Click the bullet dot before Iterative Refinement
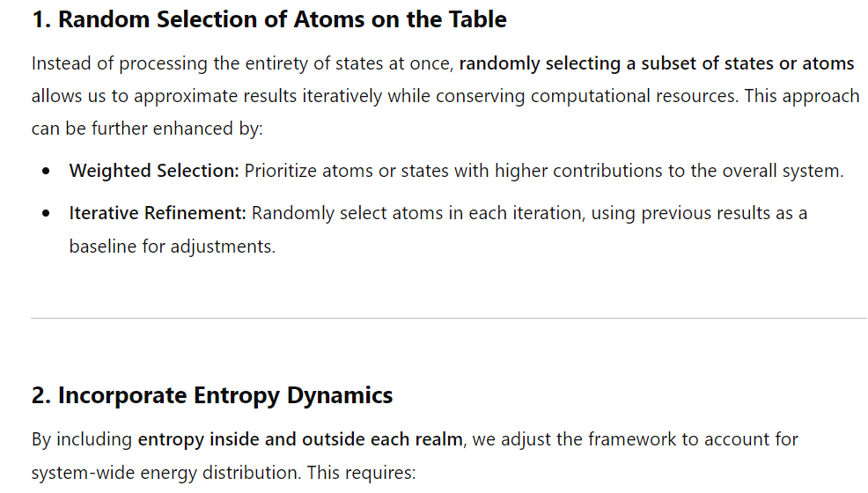This screenshot has width=868, height=493. pyautogui.click(x=46, y=214)
